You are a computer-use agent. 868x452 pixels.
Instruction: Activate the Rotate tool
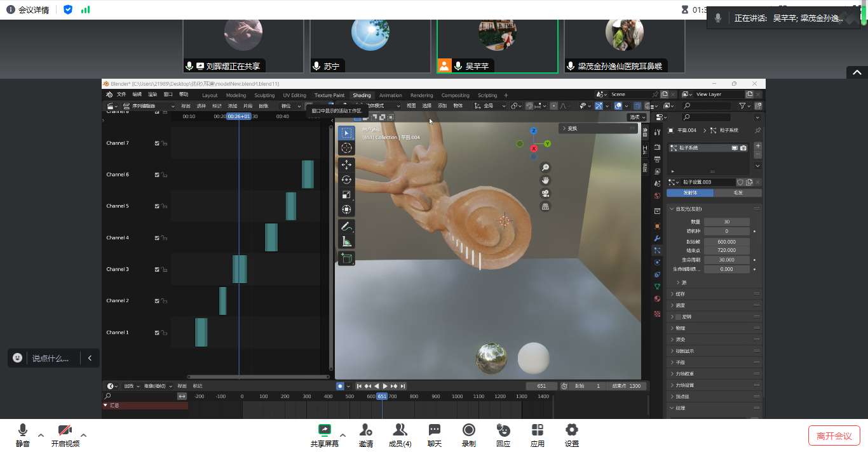[x=346, y=180]
